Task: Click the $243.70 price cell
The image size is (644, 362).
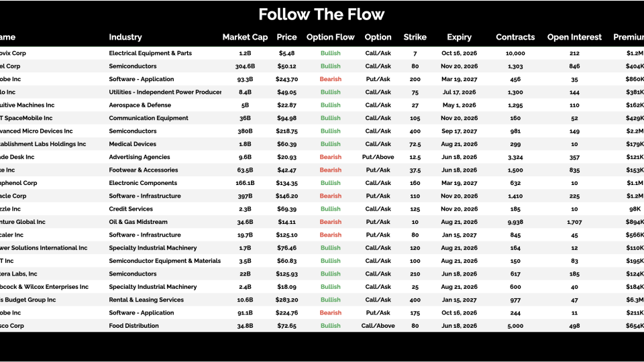Action: tap(286, 79)
